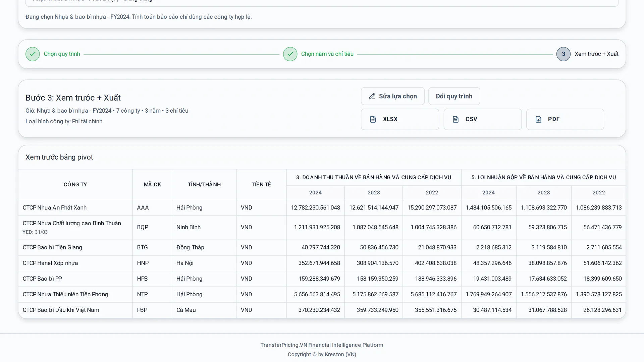Click value 26.128.296.631
The width and height of the screenshot is (644, 362).
(x=602, y=310)
